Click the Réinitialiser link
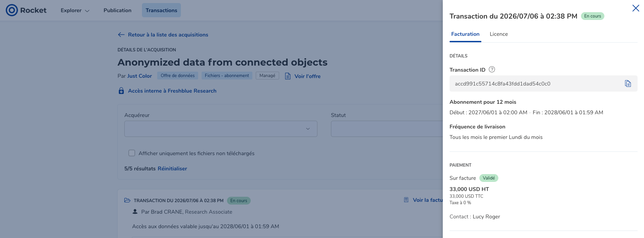This screenshot has height=238, width=644. pos(172,168)
